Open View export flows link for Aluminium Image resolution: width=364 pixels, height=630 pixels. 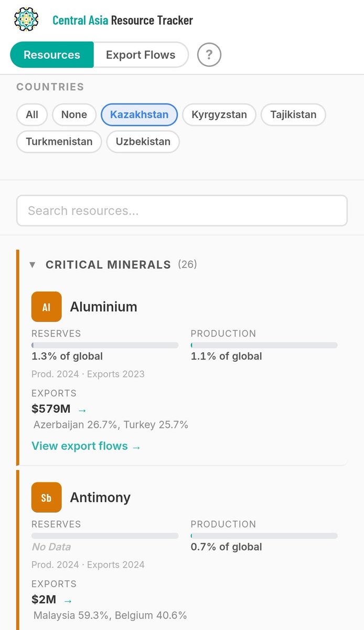pyautogui.click(x=87, y=446)
